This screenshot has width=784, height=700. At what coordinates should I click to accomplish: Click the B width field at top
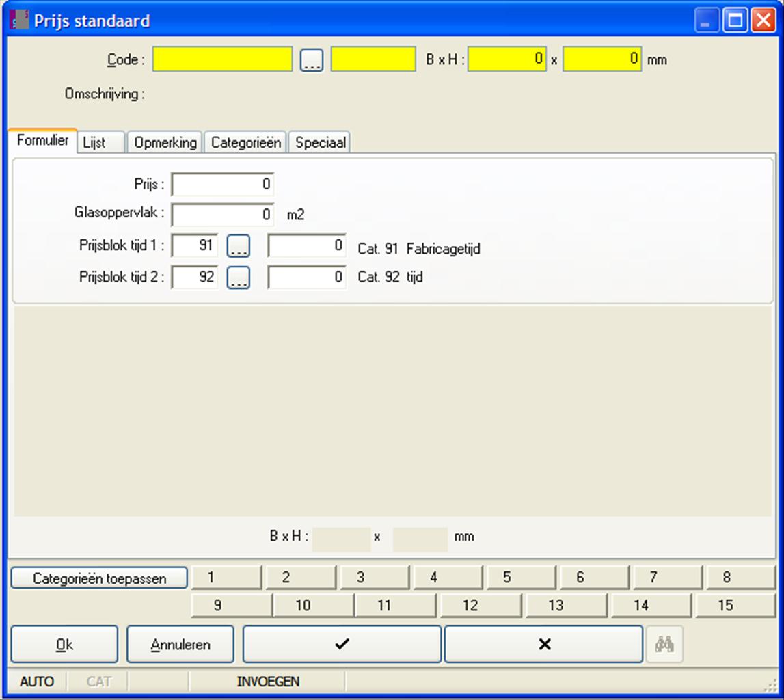click(507, 59)
